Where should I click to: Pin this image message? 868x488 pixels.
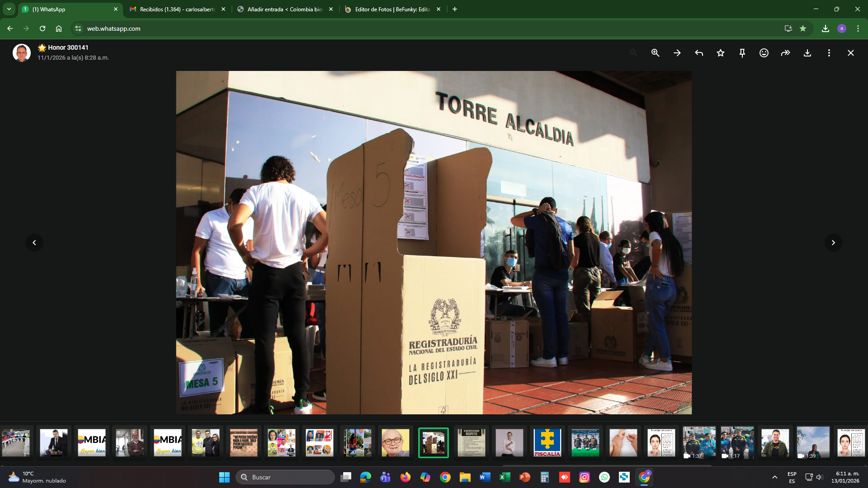coord(742,53)
